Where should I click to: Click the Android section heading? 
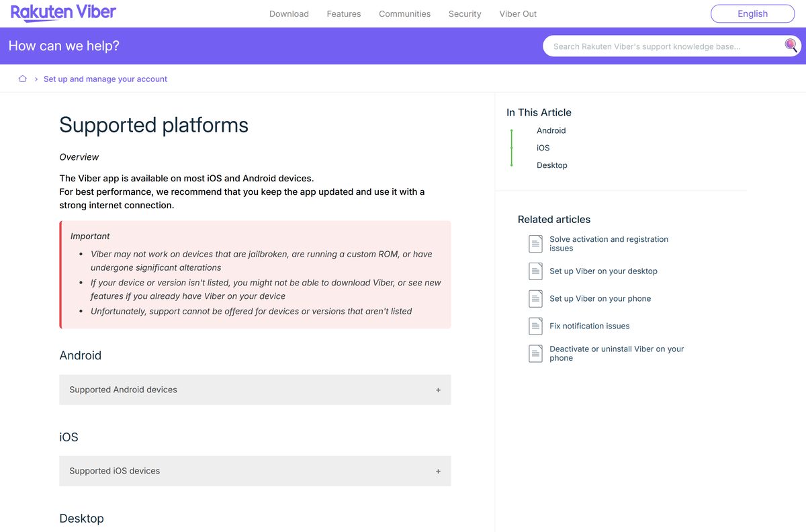coord(81,355)
